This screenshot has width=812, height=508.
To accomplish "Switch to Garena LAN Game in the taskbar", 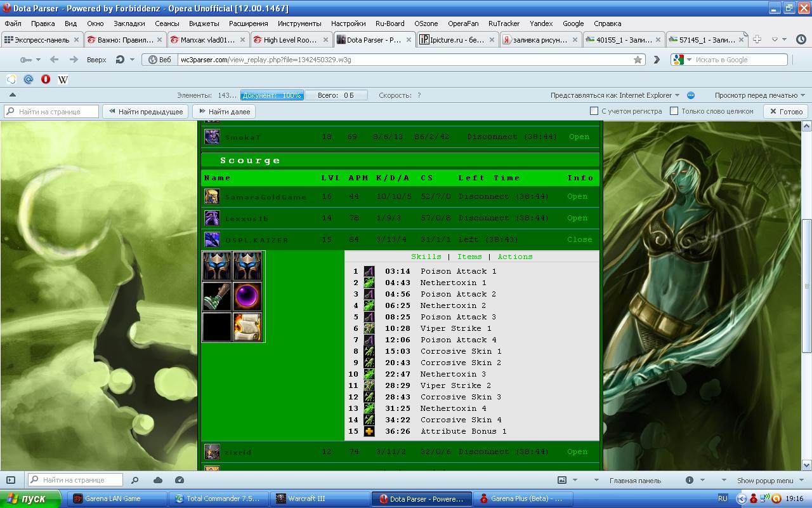I will [118, 498].
